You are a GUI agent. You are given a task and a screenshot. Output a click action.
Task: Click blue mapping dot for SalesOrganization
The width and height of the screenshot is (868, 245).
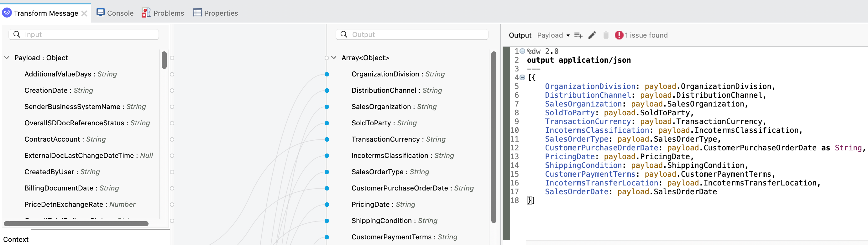(327, 107)
